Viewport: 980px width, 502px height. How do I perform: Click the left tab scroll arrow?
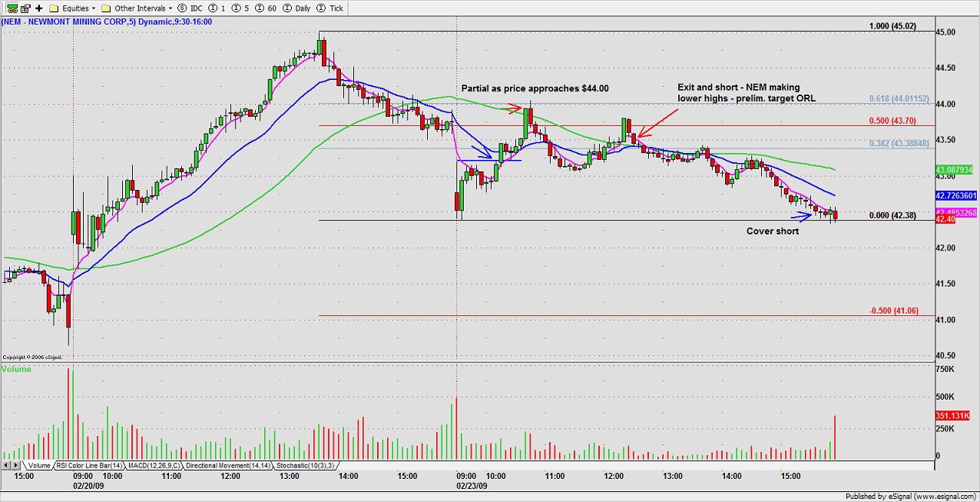click(x=6, y=465)
